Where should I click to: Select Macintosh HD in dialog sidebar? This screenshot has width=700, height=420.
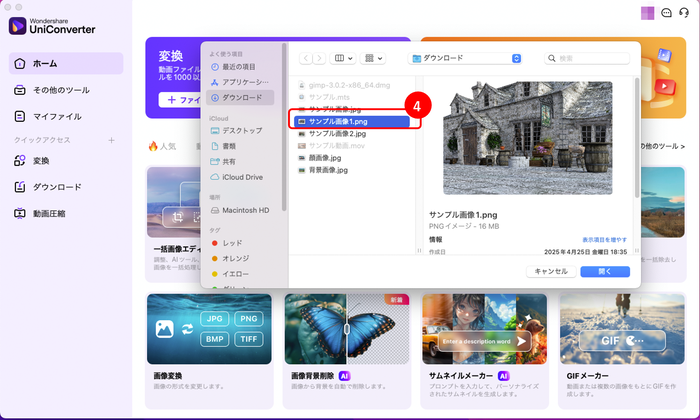240,210
